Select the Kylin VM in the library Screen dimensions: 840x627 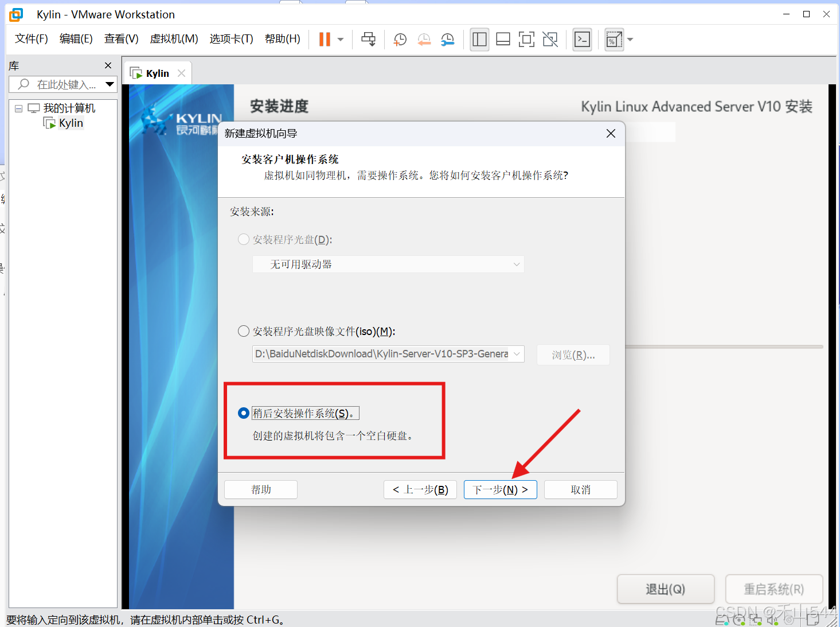(x=71, y=123)
